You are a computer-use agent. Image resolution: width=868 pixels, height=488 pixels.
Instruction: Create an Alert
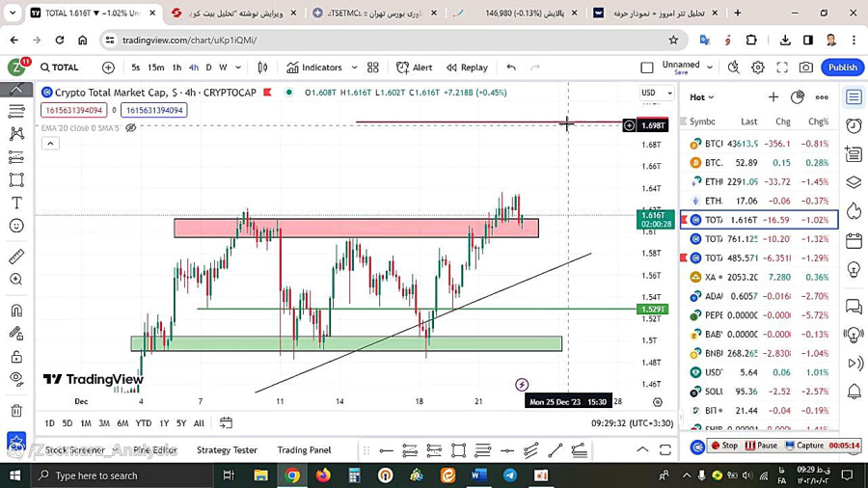click(x=415, y=68)
